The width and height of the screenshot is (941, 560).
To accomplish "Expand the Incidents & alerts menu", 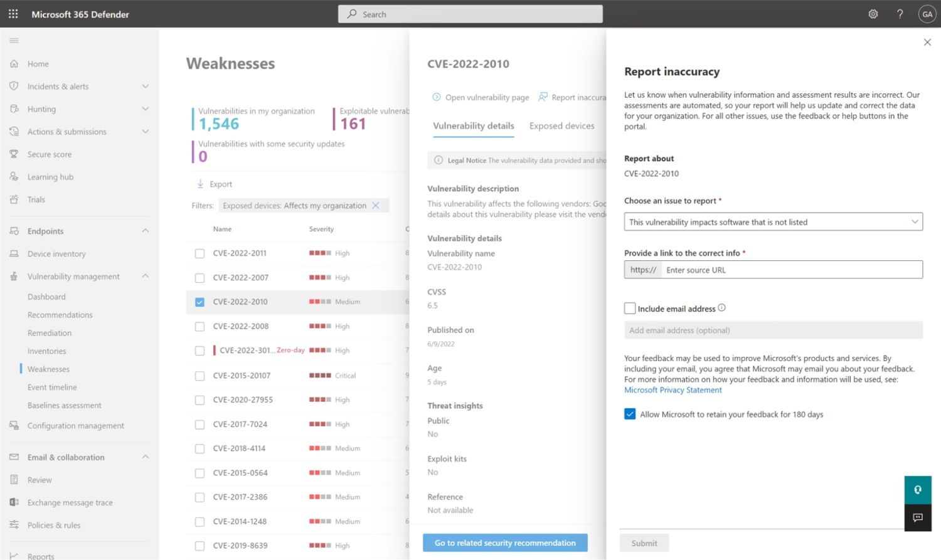I will pyautogui.click(x=145, y=87).
